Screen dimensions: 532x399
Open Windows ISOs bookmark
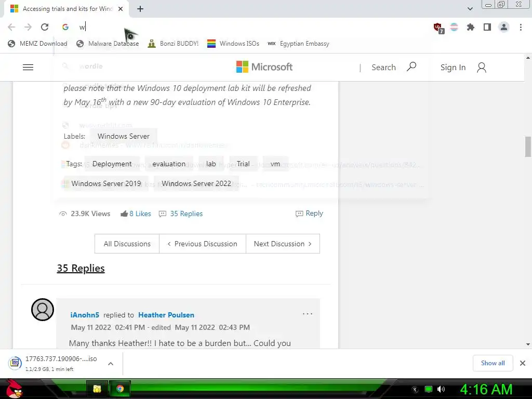[233, 44]
